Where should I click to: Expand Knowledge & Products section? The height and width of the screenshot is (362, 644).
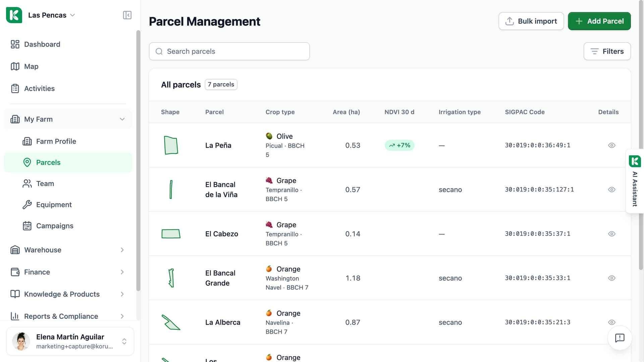68,294
